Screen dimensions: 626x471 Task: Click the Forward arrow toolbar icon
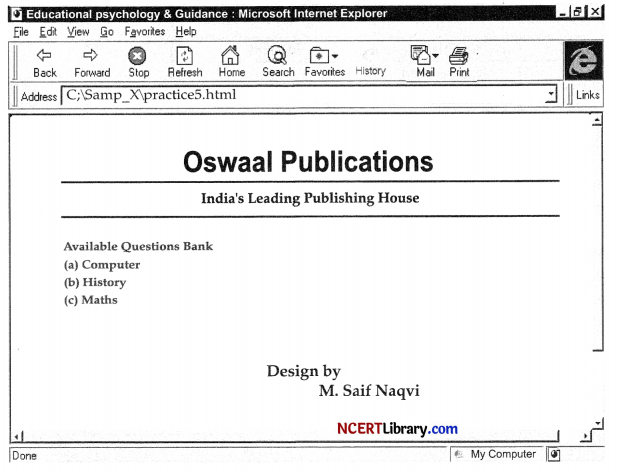tap(91, 55)
